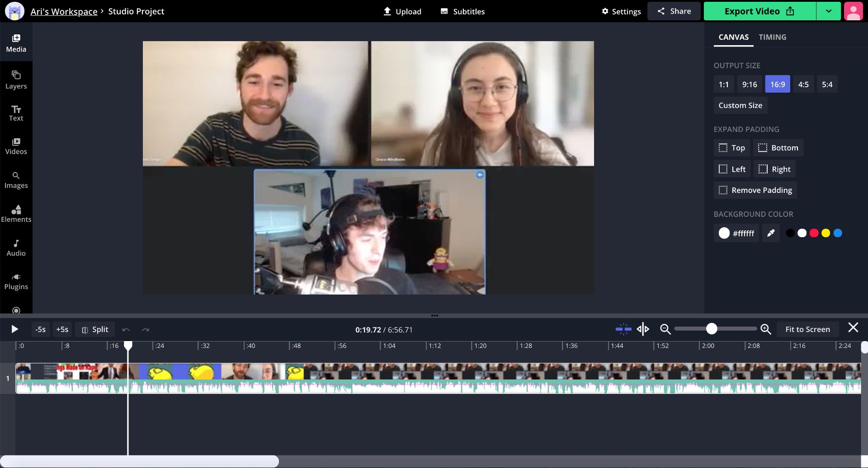
Task: Expand padding on Bottom
Action: 778,148
